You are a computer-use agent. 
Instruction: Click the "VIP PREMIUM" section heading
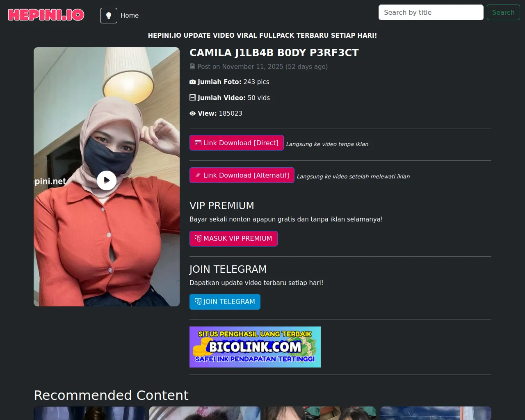(x=222, y=205)
